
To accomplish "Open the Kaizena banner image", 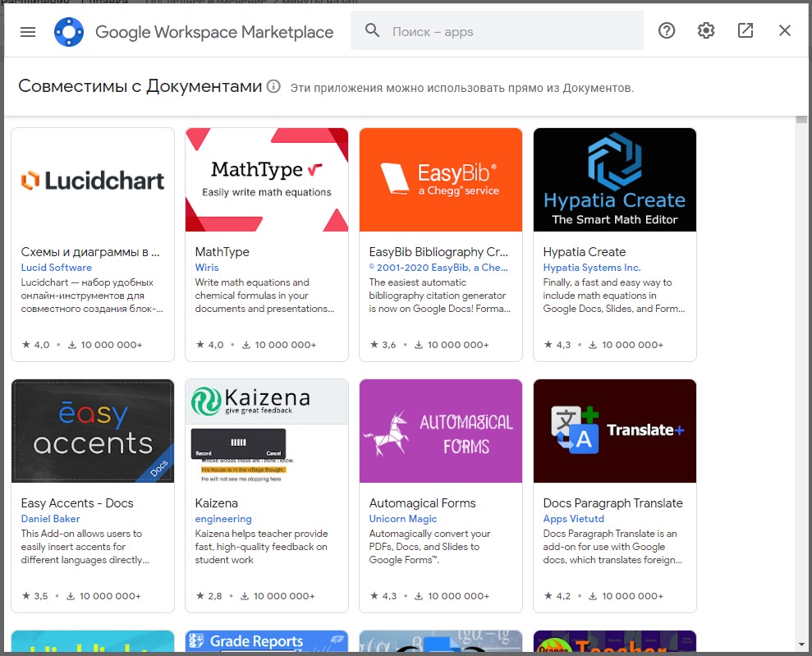I will 267,431.
